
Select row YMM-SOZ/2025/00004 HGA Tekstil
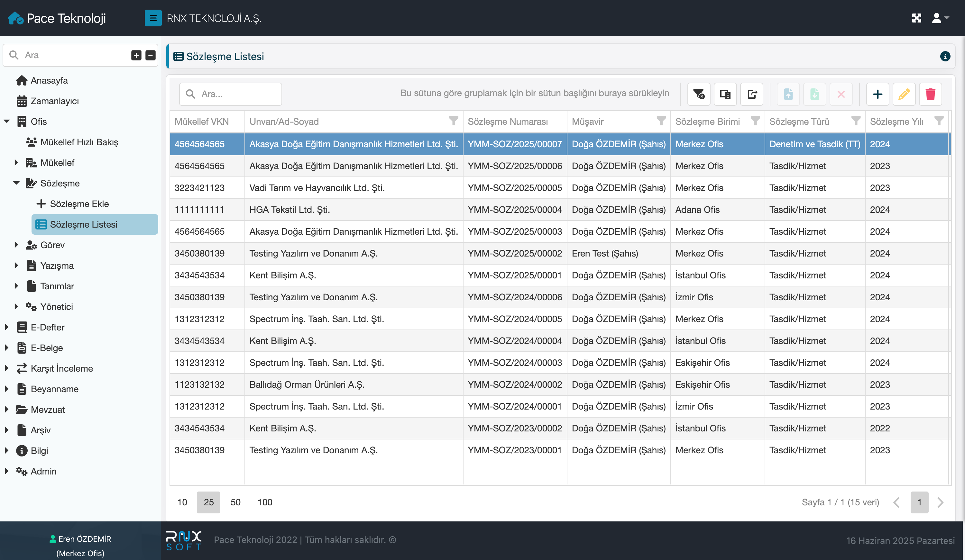[x=514, y=210]
